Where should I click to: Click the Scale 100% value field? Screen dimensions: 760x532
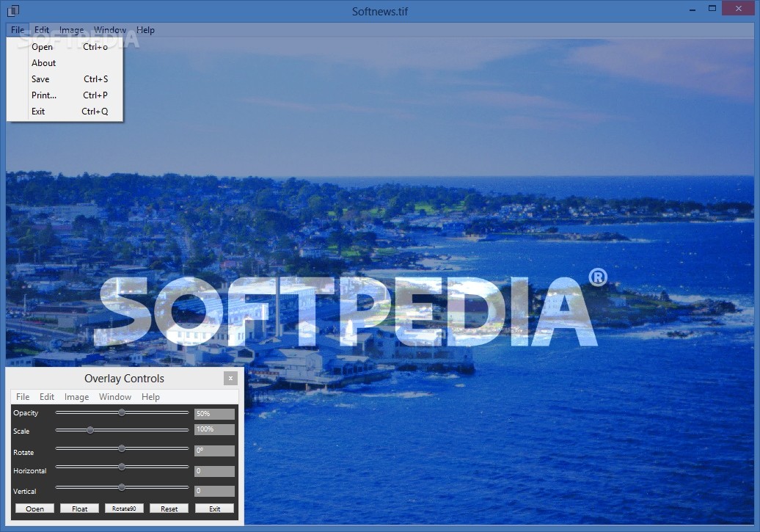[214, 430]
